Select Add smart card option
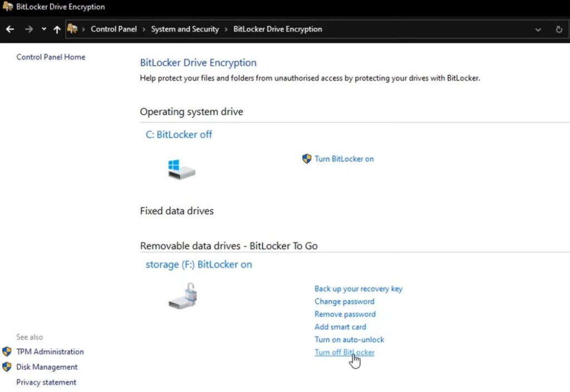 (340, 327)
